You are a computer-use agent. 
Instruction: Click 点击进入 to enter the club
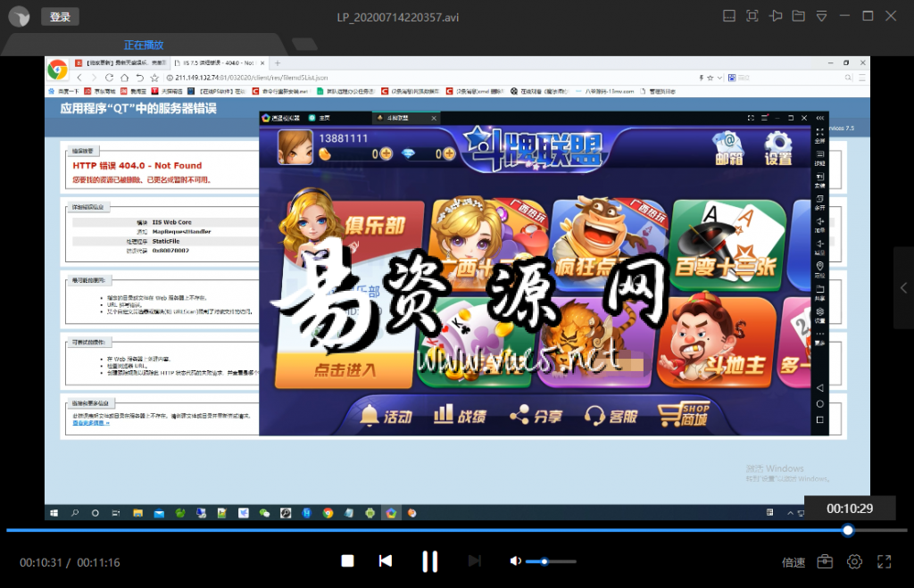345,370
